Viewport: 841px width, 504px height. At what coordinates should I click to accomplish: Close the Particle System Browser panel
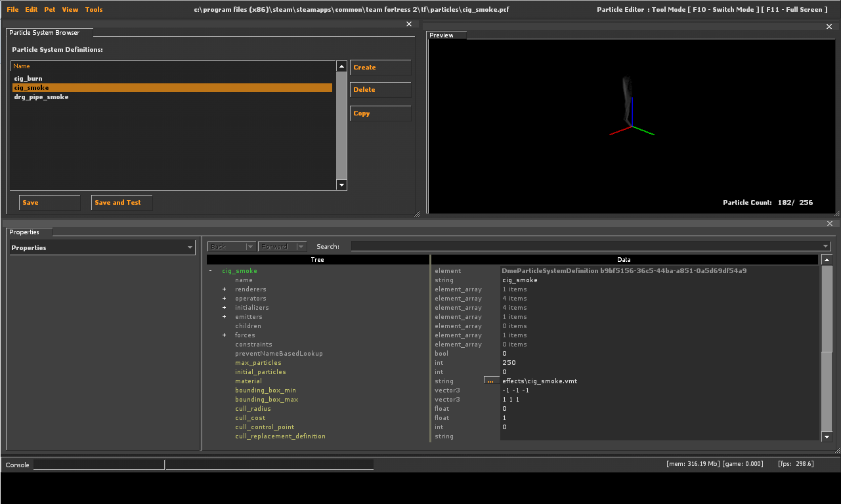click(409, 24)
